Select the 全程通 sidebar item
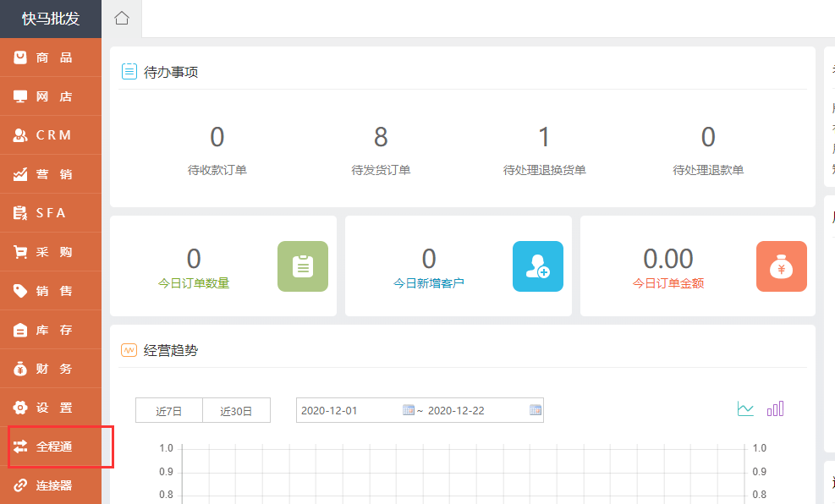This screenshot has height=504, width=835. point(52,446)
